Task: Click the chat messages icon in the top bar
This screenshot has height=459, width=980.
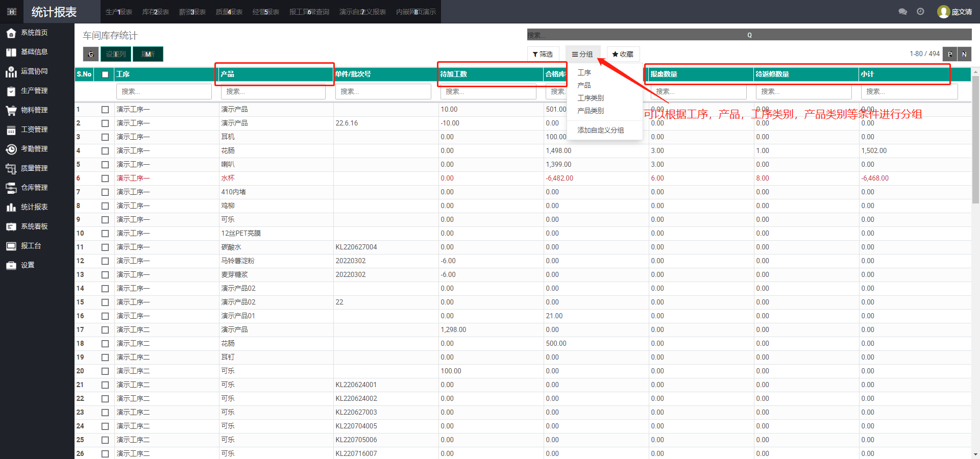Action: click(902, 12)
